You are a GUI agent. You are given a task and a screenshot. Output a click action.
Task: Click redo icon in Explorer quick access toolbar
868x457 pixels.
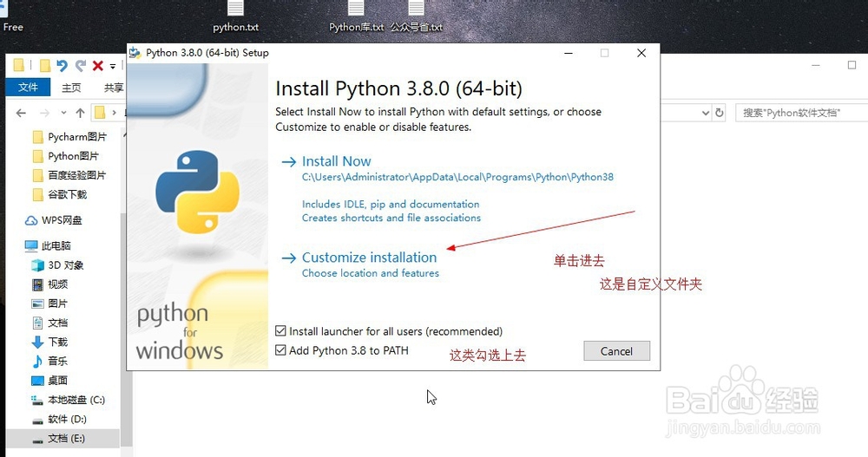(x=81, y=66)
